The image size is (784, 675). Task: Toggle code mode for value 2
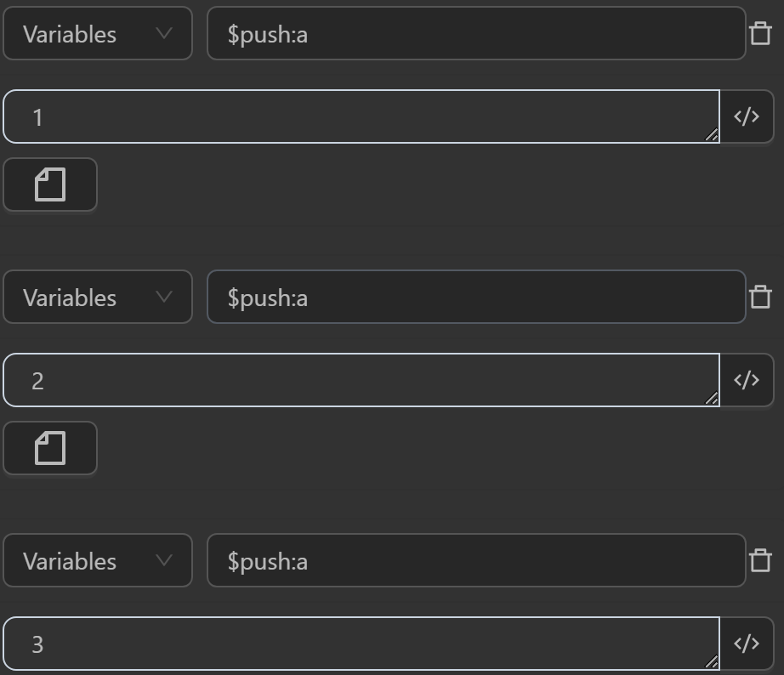click(x=747, y=380)
